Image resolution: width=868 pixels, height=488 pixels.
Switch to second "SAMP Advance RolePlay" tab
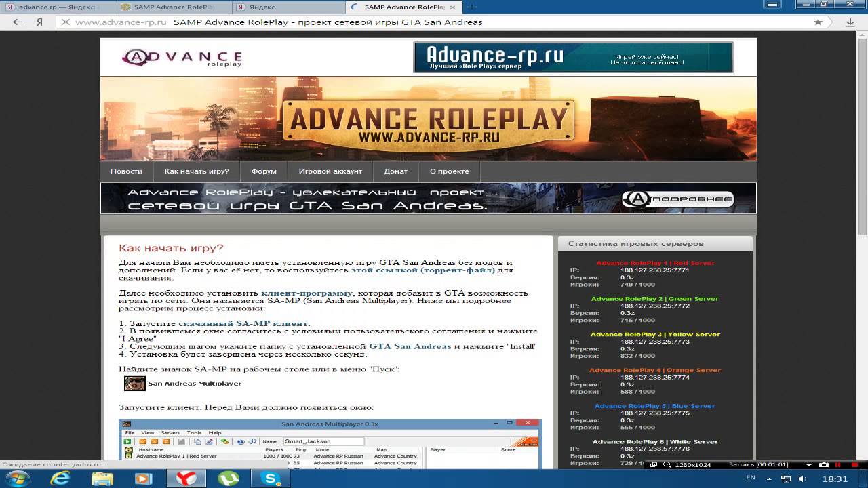pos(174,7)
